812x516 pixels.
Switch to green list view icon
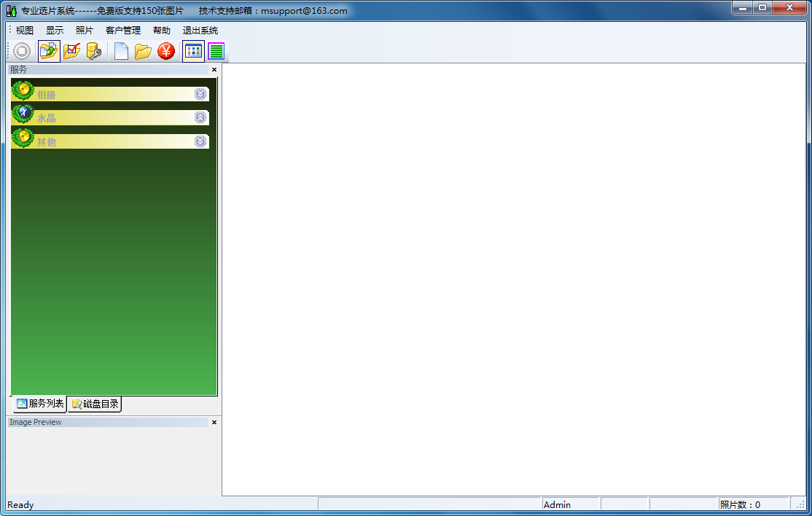[x=216, y=51]
